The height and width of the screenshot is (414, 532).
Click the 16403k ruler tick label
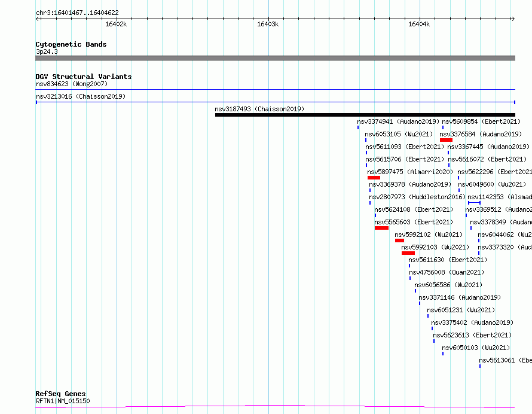[268, 24]
